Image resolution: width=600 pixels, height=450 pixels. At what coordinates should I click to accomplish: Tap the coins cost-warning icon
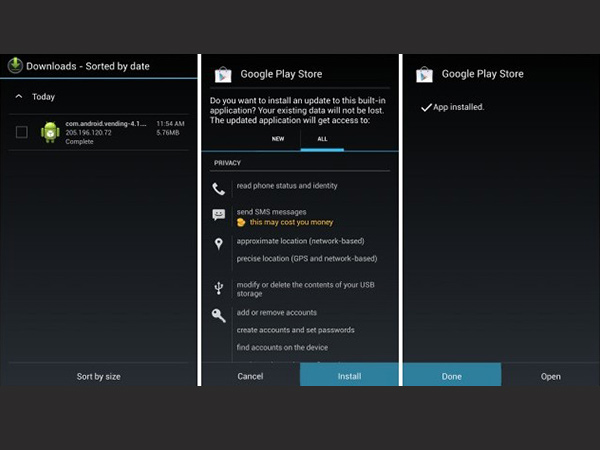pos(241,222)
